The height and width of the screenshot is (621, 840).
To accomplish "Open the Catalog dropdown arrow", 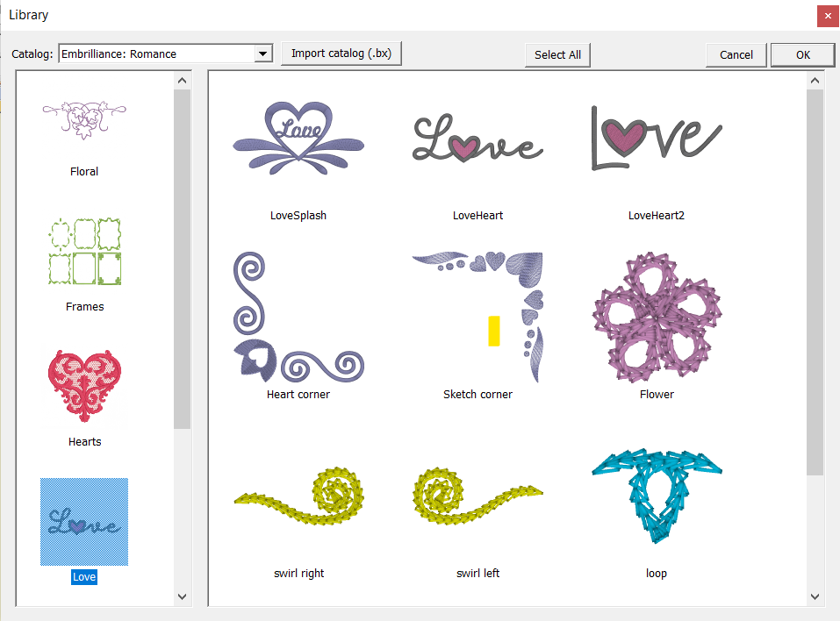I will (262, 54).
